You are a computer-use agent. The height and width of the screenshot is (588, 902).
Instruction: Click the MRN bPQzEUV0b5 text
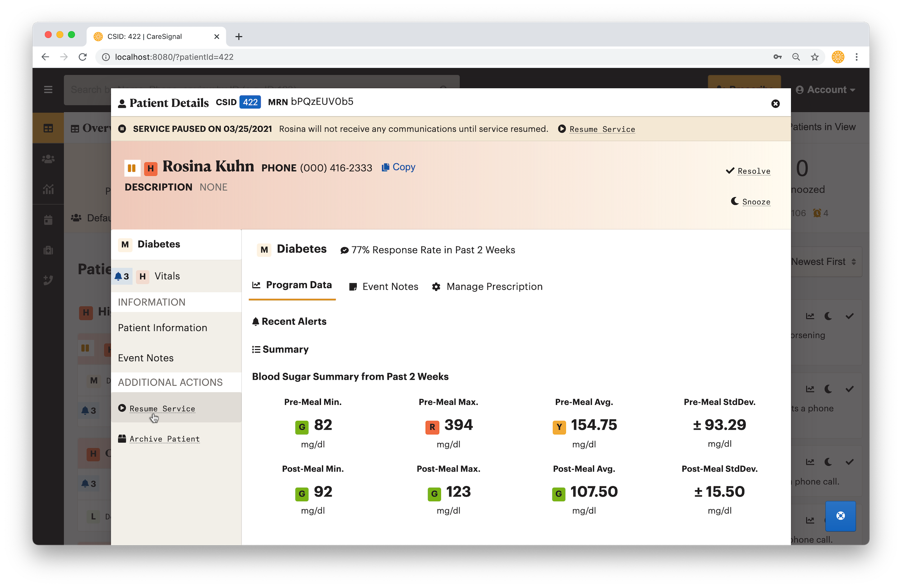coord(310,102)
